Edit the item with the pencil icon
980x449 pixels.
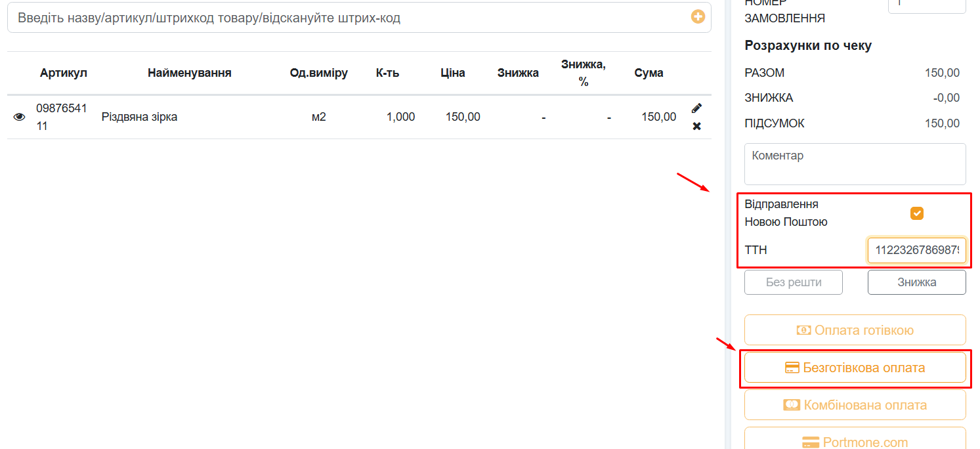[x=696, y=108]
